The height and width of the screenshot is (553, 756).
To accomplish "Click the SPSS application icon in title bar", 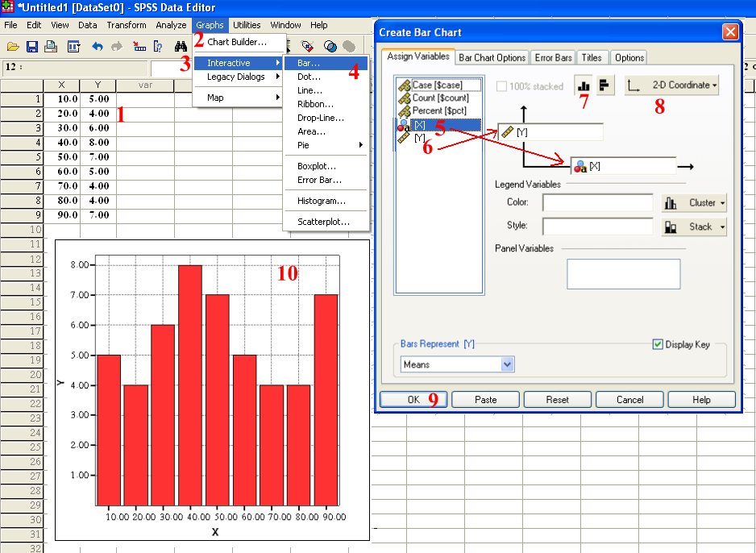I will 8,7.
